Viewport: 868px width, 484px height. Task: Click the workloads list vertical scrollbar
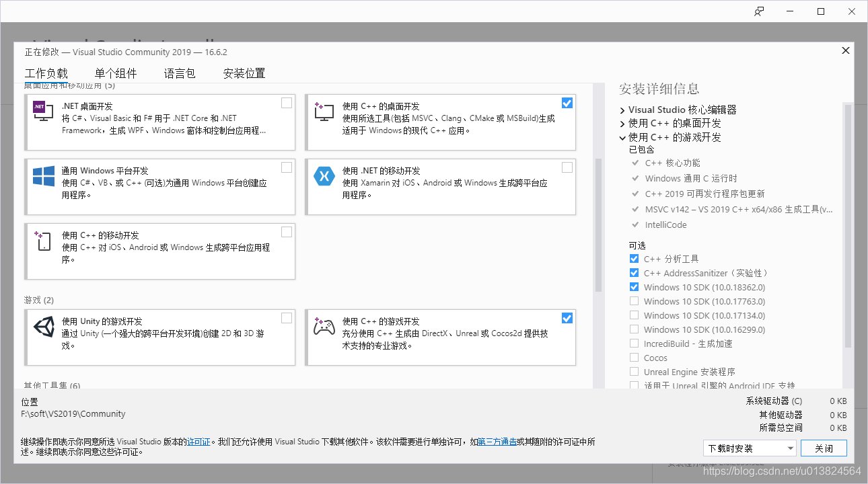(598, 225)
